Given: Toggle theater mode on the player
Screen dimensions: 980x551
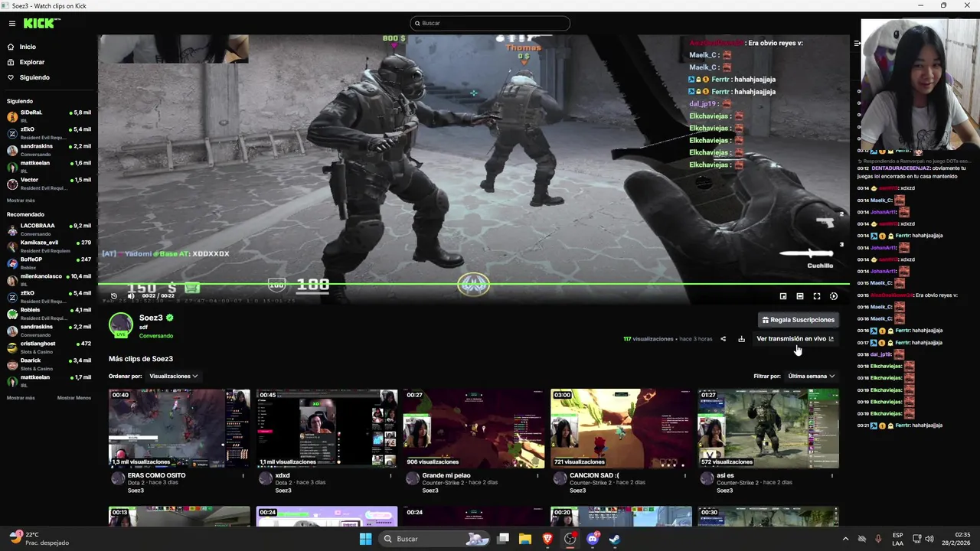Looking at the screenshot, I should (800, 296).
